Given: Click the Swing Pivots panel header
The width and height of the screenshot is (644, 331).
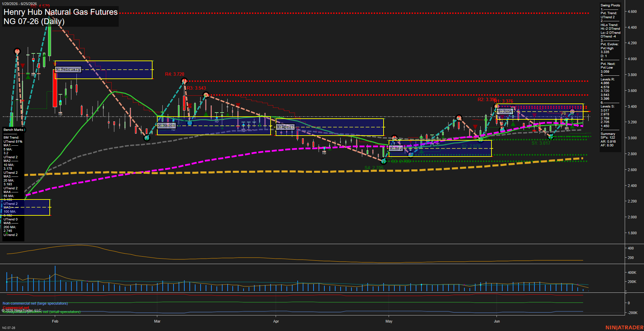Looking at the screenshot, I should click(610, 5).
